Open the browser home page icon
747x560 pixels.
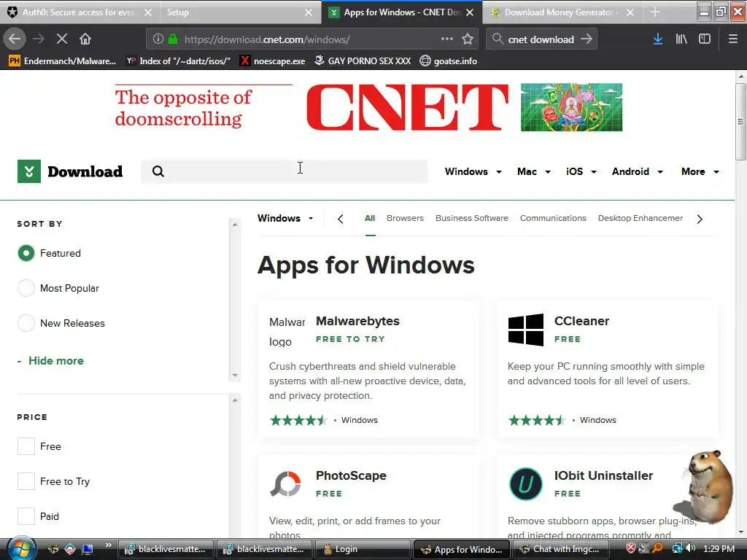85,39
